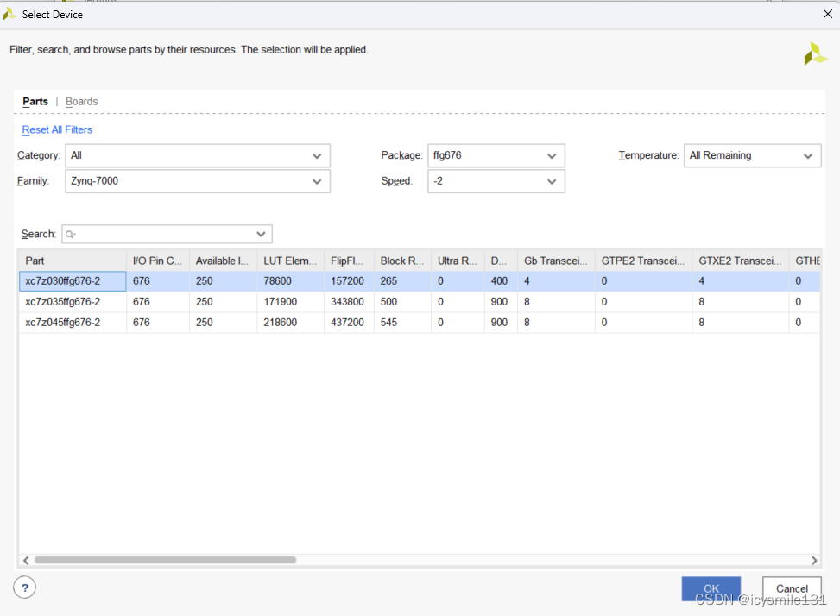840x616 pixels.
Task: Sort by the Available IOBs column header
Action: 224,261
